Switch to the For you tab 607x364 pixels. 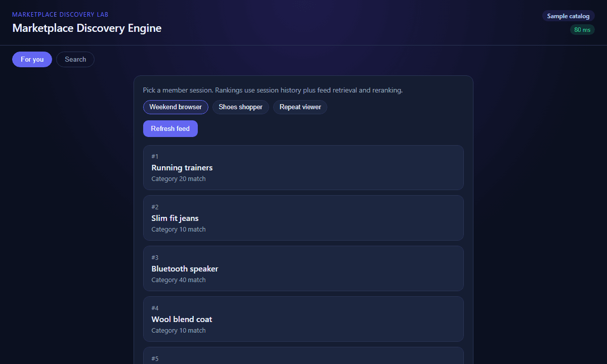(32, 59)
